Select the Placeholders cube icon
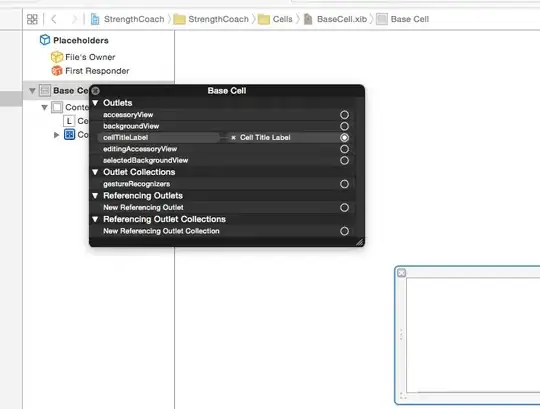 pos(44,40)
